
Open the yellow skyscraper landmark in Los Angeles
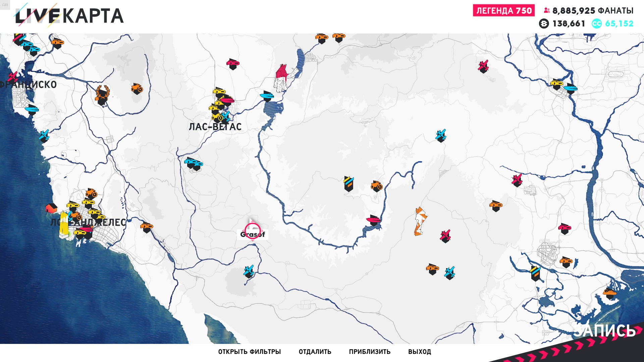pos(64,225)
